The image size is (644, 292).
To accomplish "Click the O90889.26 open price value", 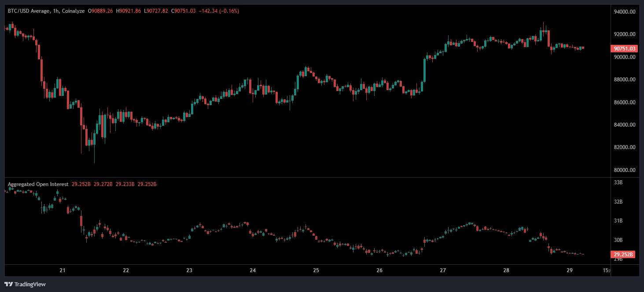I will [x=100, y=11].
